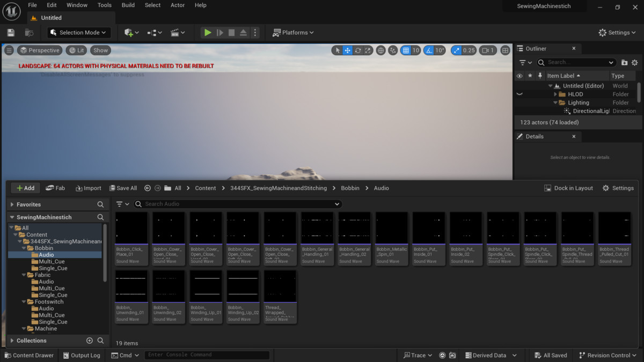Expand the HLOD folder in Outliner
The height and width of the screenshot is (362, 644).
555,94
